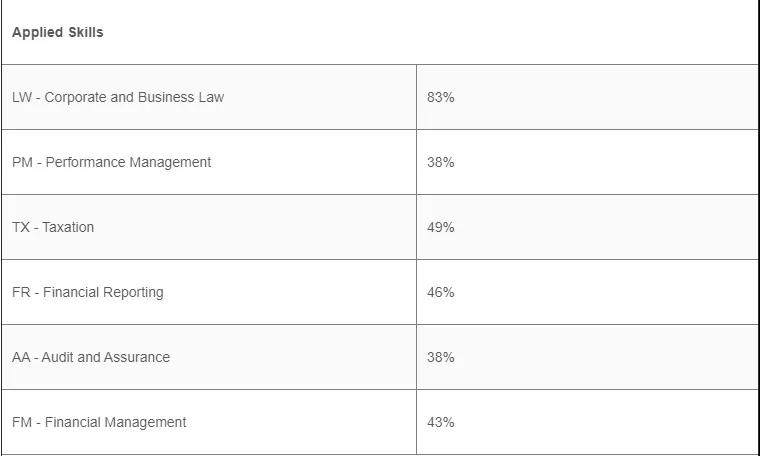
Task: Click the 'AA' exam code
Action: [21, 357]
